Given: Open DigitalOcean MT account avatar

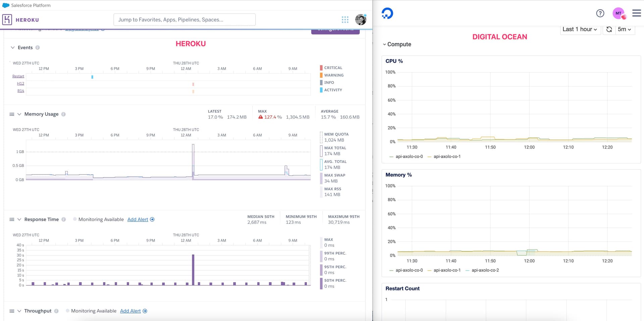Looking at the screenshot, I should [619, 13].
